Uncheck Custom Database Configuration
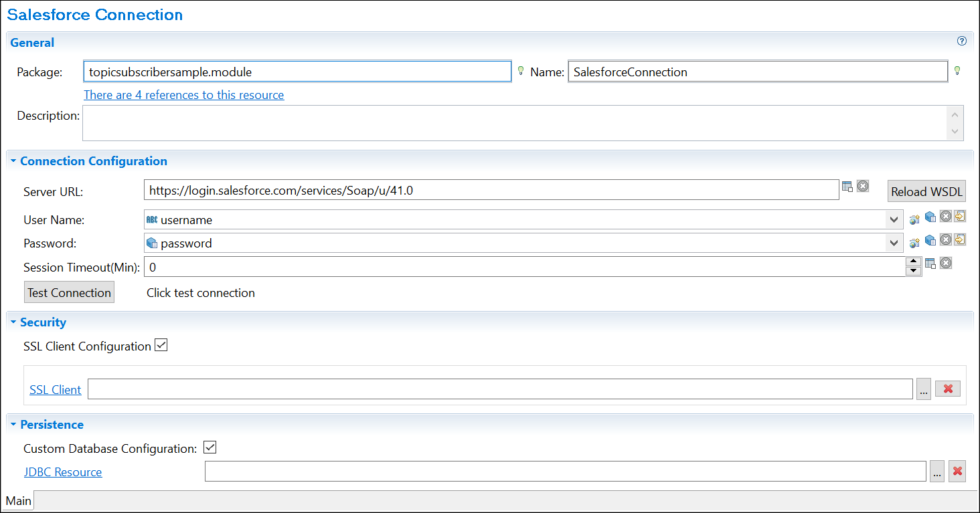The image size is (980, 513). point(210,447)
